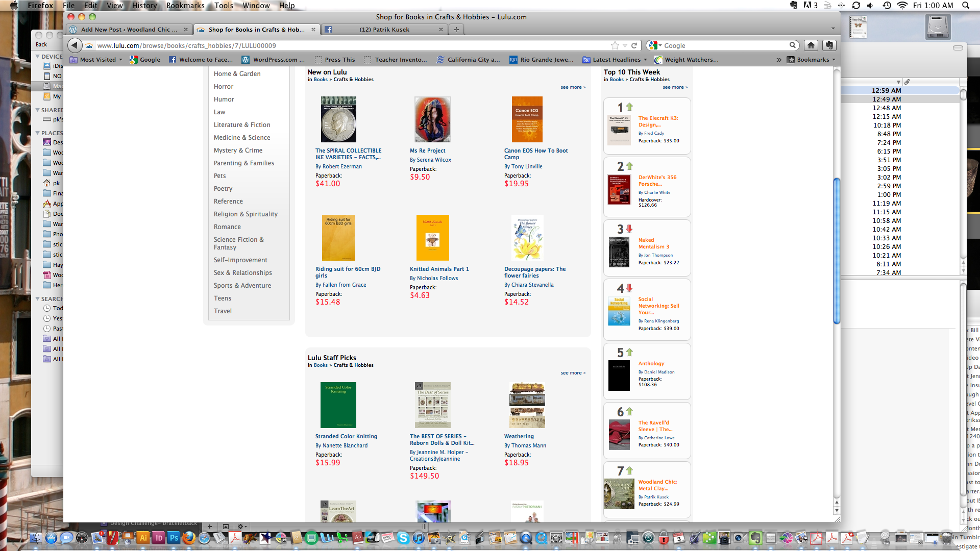980x551 pixels.
Task: Open the Woodland Chic cover thumbnail
Action: point(619,493)
